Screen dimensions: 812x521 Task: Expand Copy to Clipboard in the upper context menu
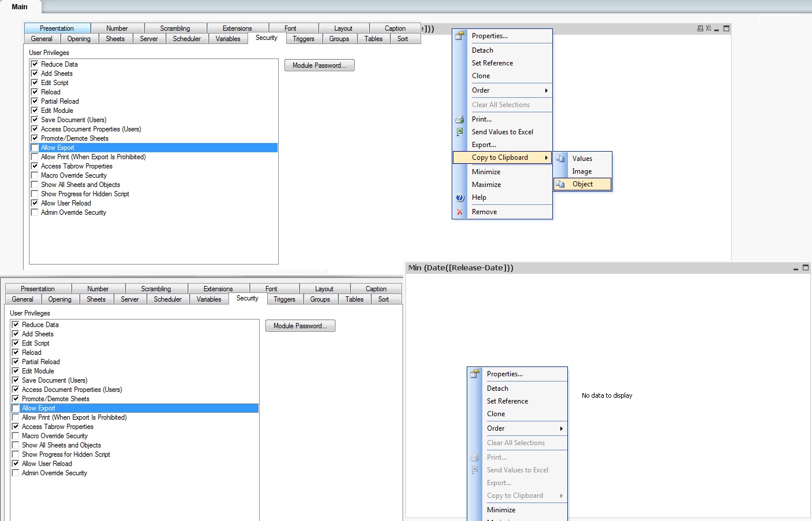point(502,157)
